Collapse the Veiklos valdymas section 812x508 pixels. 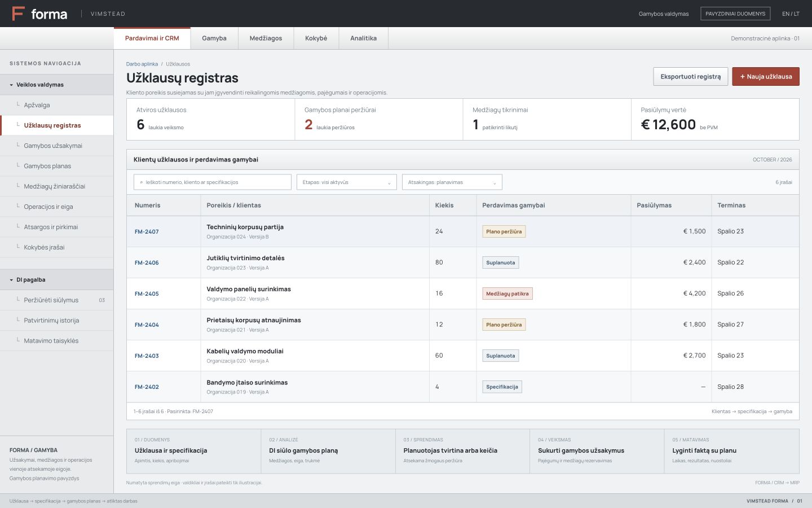56,85
